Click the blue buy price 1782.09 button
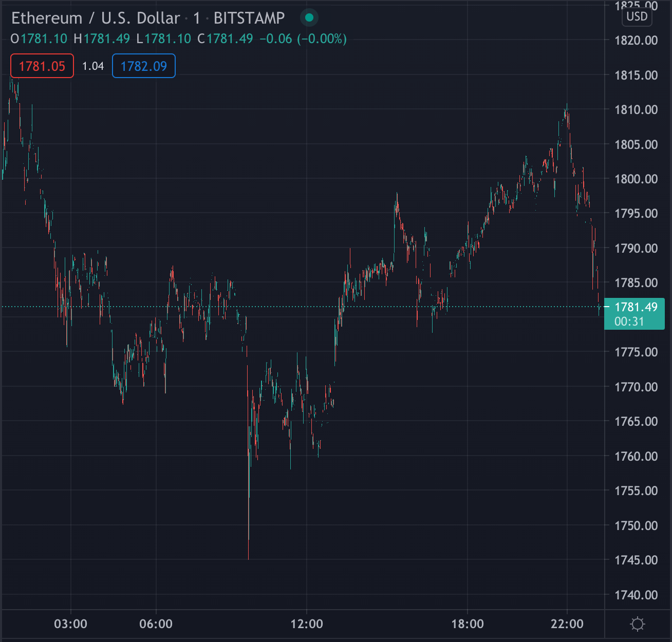Viewport: 672px width, 642px height. coord(144,66)
